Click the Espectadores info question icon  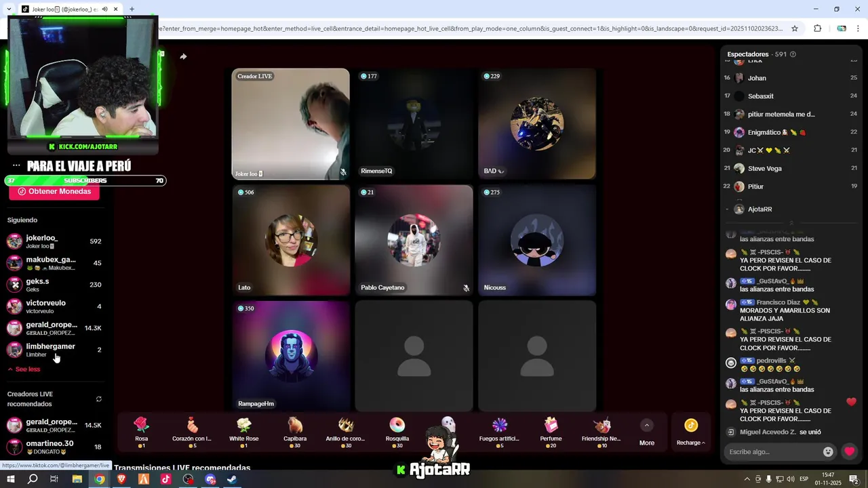click(793, 54)
